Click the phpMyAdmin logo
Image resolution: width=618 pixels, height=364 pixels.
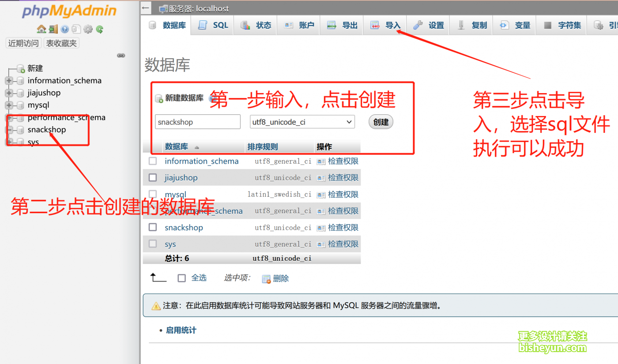click(x=69, y=11)
